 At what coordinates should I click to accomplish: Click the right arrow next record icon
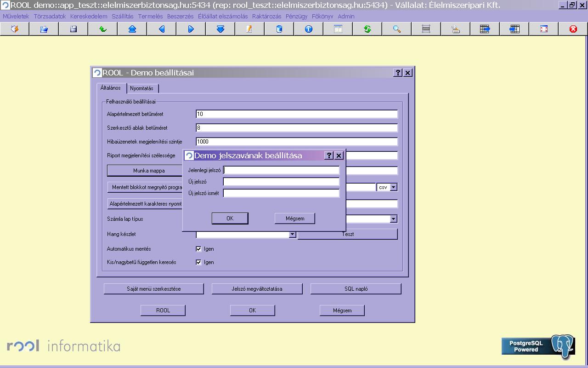point(191,29)
